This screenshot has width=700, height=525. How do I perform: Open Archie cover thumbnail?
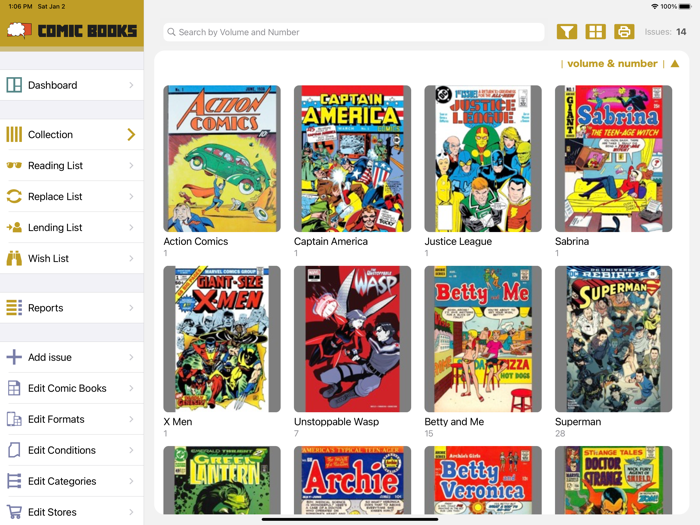tap(352, 480)
